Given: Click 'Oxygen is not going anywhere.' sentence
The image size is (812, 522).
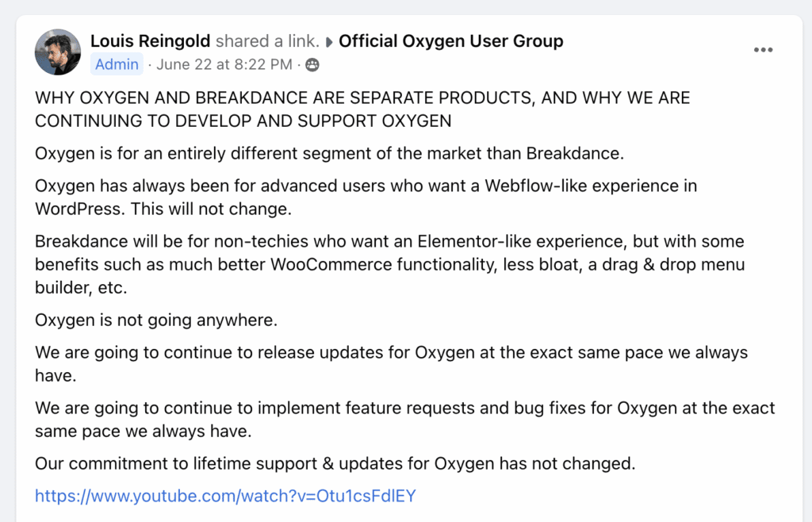Looking at the screenshot, I should click(x=156, y=320).
